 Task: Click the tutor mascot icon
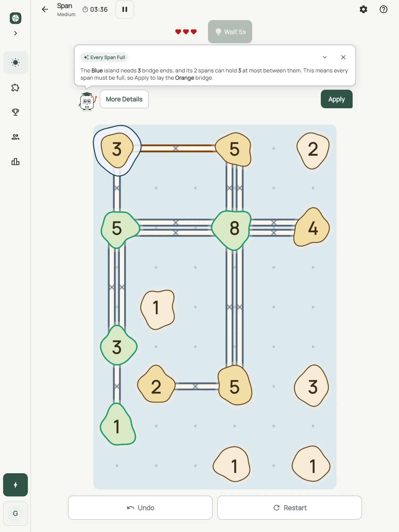pyautogui.click(x=87, y=101)
